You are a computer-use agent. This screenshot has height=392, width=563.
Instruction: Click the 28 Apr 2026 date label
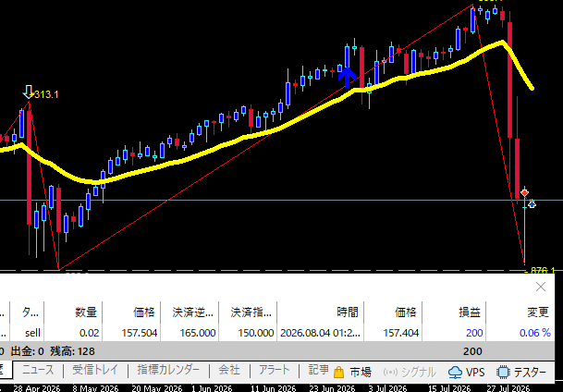(37, 388)
